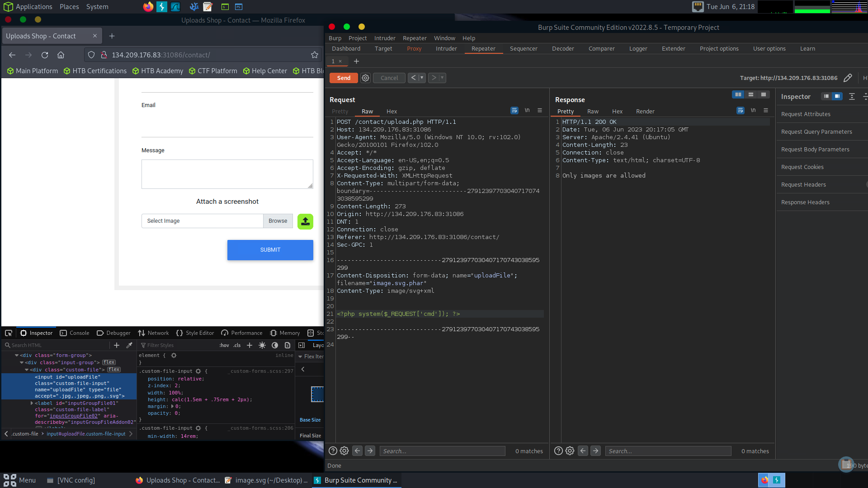Click the blue SUBMIT button
This screenshot has height=488, width=868.
270,250
